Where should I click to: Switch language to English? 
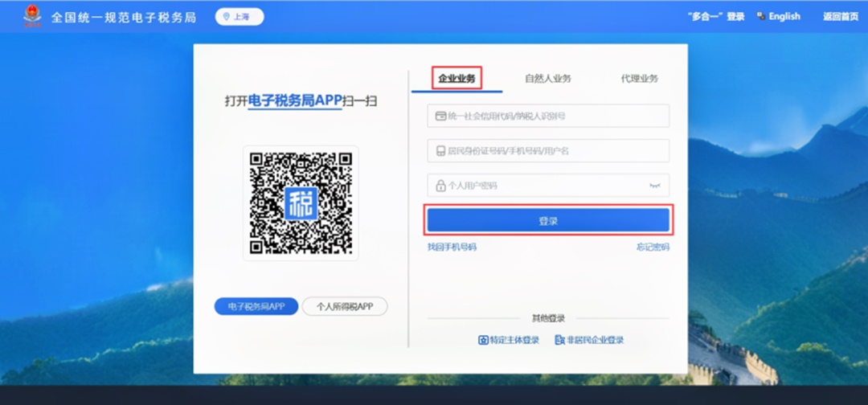(784, 17)
